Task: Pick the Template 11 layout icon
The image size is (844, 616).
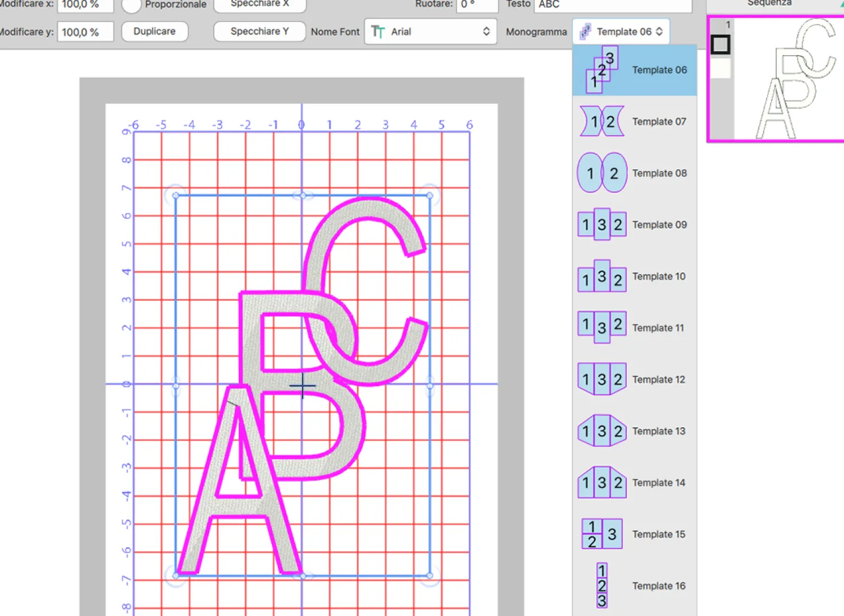Action: pyautogui.click(x=602, y=328)
